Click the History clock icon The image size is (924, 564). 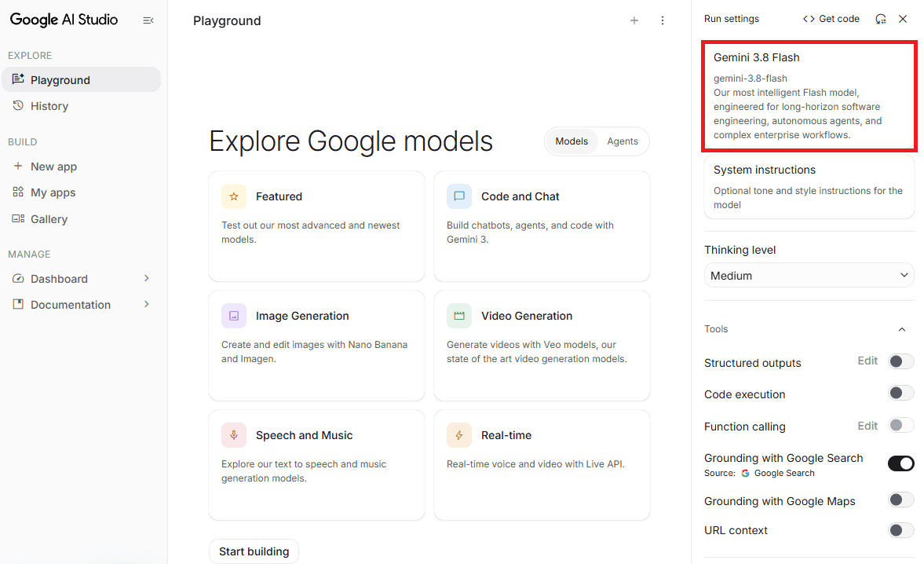tap(18, 105)
